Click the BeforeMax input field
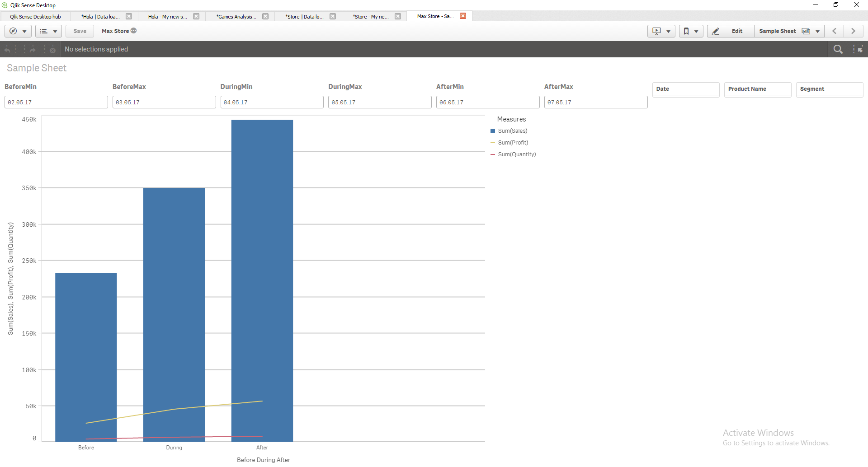This screenshot has width=868, height=467. coord(164,102)
